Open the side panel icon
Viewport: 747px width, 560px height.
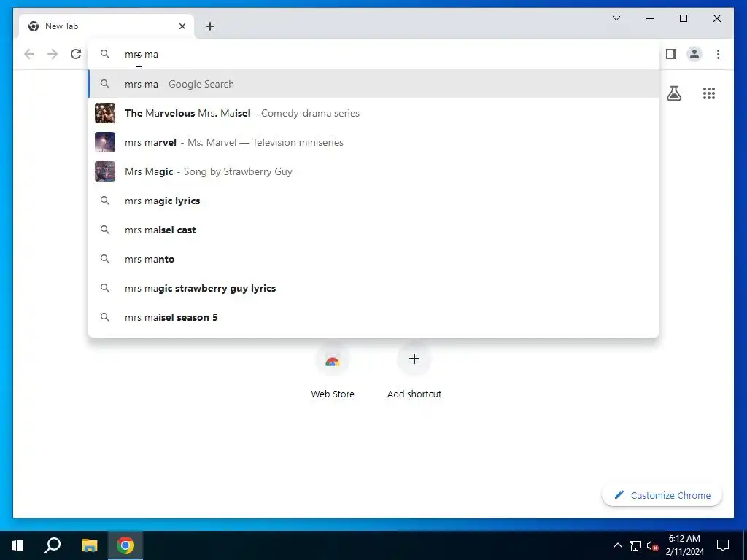(671, 54)
